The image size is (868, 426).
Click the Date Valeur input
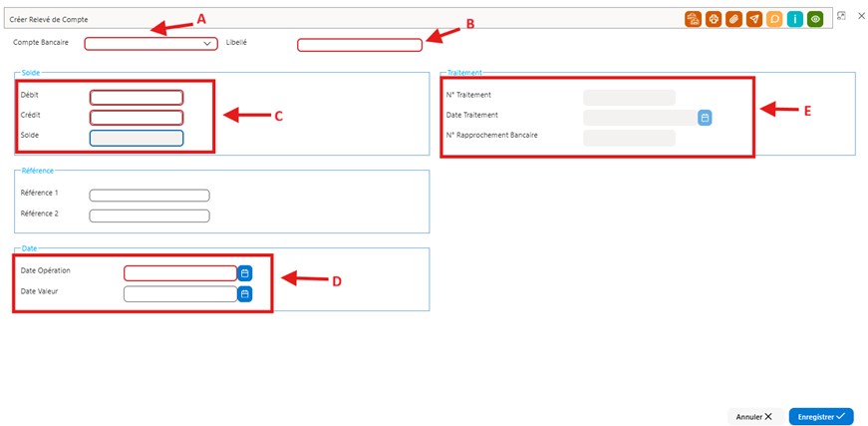[x=180, y=293]
